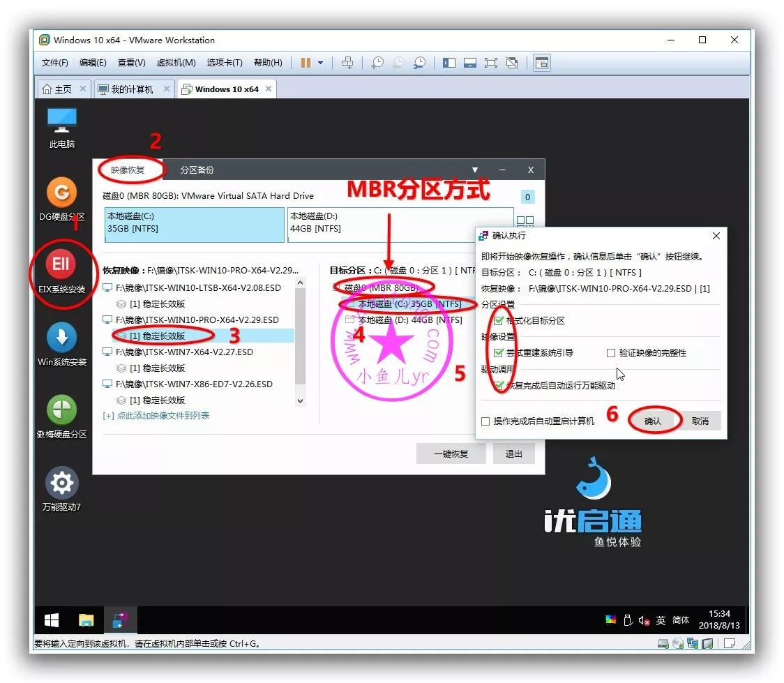Switch to the 分区备份 tab
The image size is (784, 683).
click(197, 170)
